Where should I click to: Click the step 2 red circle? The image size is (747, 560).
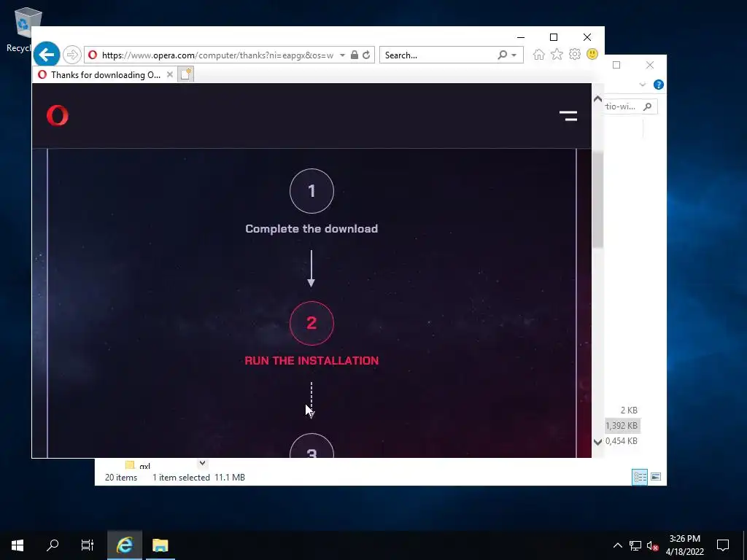(311, 323)
